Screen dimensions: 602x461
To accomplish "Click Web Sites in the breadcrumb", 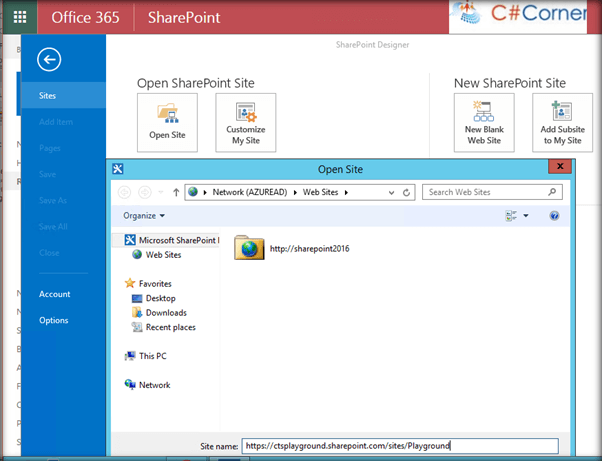I will pos(321,192).
